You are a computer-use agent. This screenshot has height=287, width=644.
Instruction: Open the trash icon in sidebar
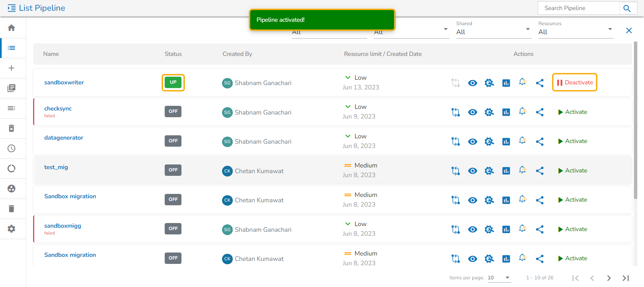point(11,209)
